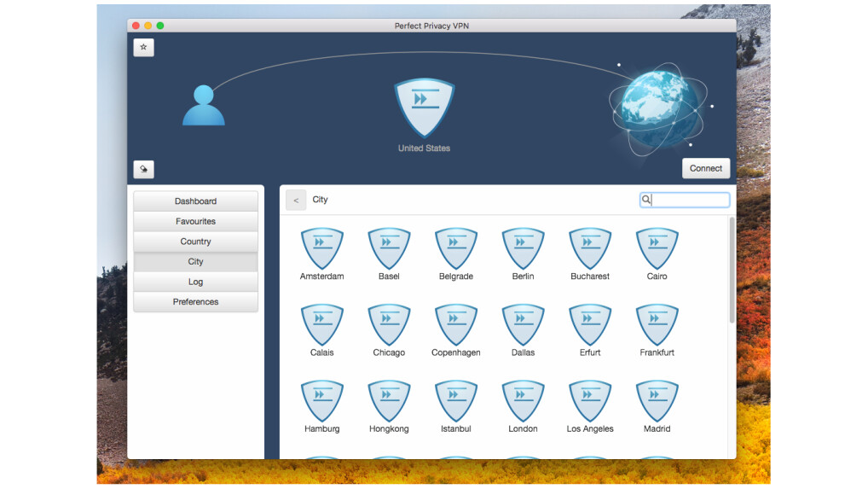This screenshot has height=489, width=868.
Task: Pick the Chicago server shield icon
Action: [x=389, y=325]
